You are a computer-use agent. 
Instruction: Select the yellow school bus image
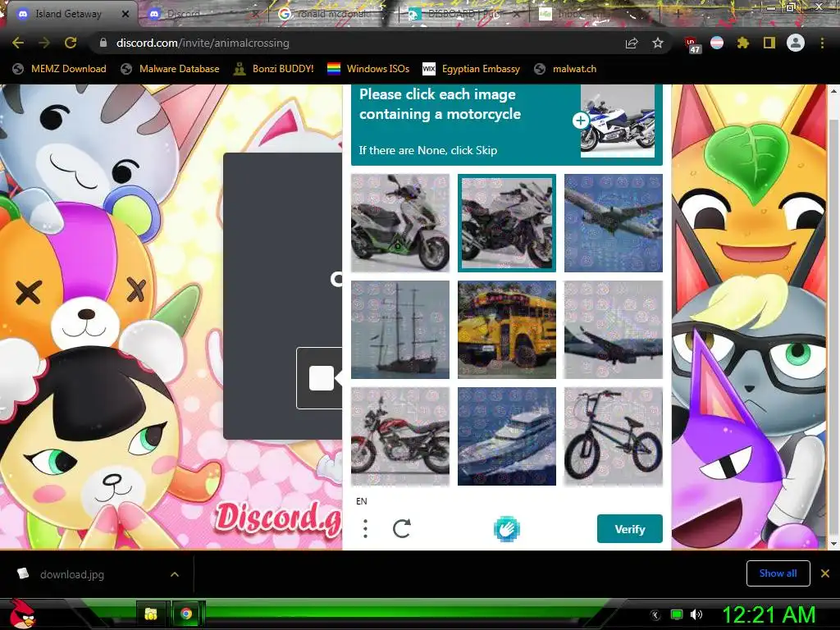(507, 330)
